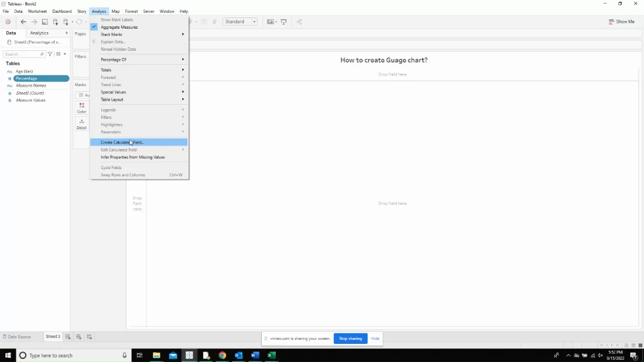Open Windows Start menu
Image resolution: width=644 pixels, height=362 pixels.
pos(8,356)
